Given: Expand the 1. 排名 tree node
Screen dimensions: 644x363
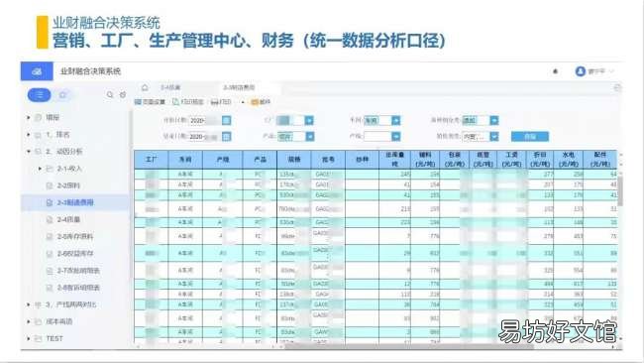Looking at the screenshot, I should tap(29, 135).
